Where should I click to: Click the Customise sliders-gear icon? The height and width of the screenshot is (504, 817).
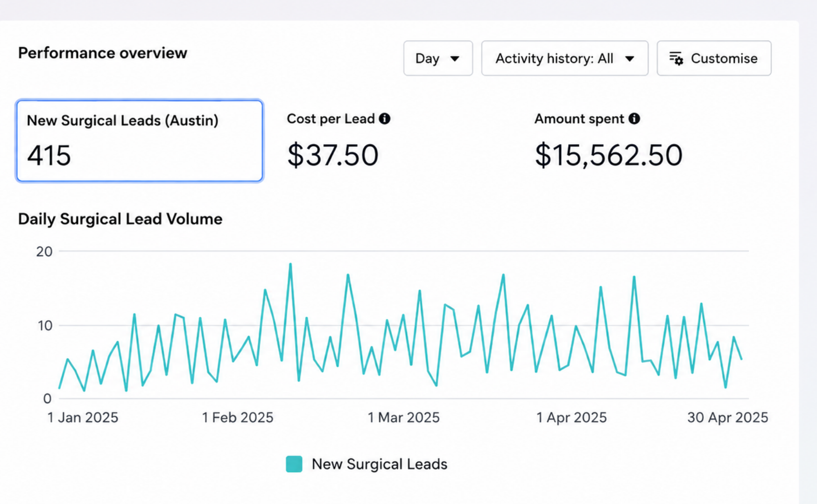point(676,58)
